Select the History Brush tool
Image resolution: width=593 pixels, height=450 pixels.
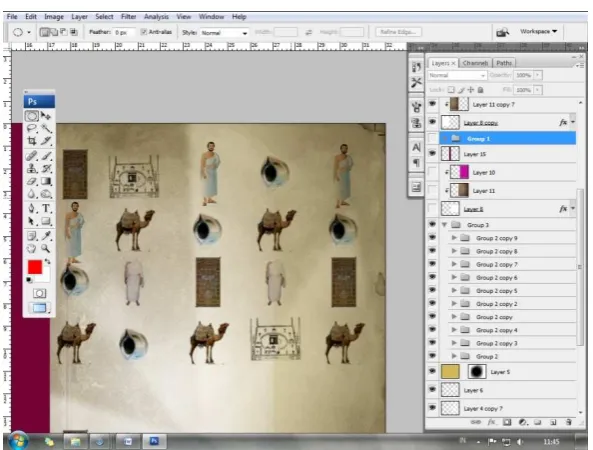coord(46,169)
